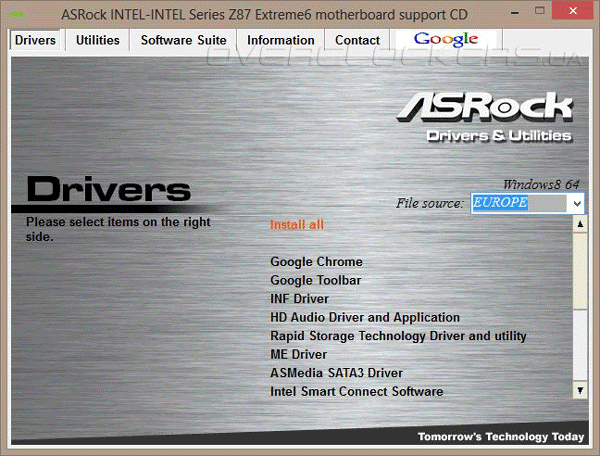600x456 pixels.
Task: Go to the Information tab
Action: click(x=280, y=40)
